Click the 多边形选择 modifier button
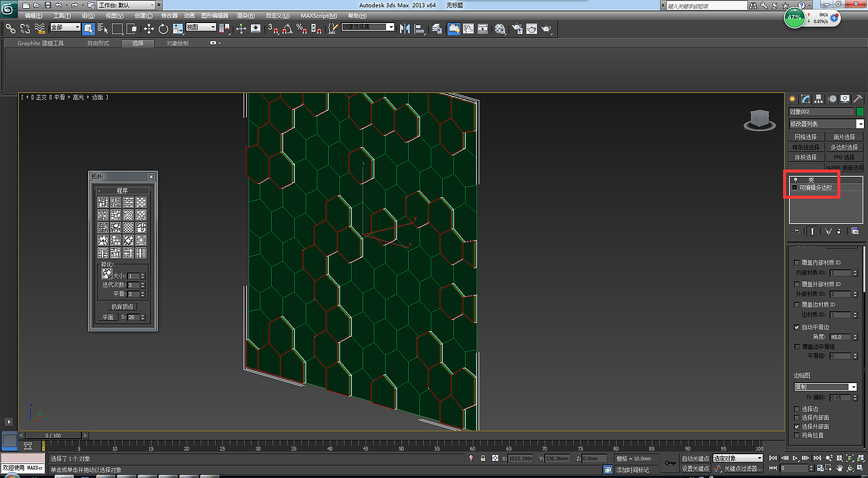Screen dimensions: 868x478 pyautogui.click(x=844, y=147)
